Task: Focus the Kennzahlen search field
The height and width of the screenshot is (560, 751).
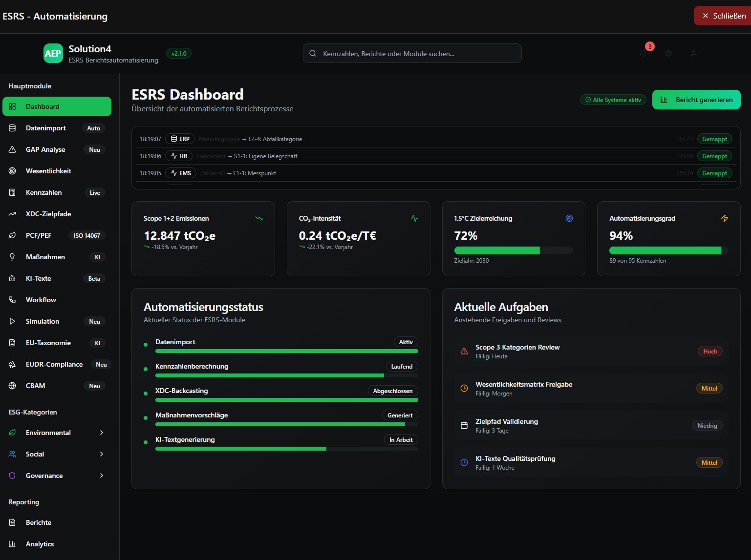Action: point(412,54)
